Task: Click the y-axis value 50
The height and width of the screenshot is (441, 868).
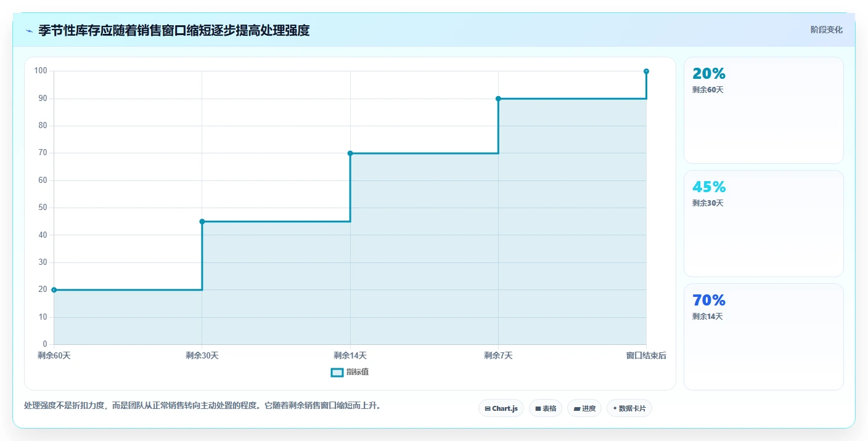Action: click(x=43, y=208)
